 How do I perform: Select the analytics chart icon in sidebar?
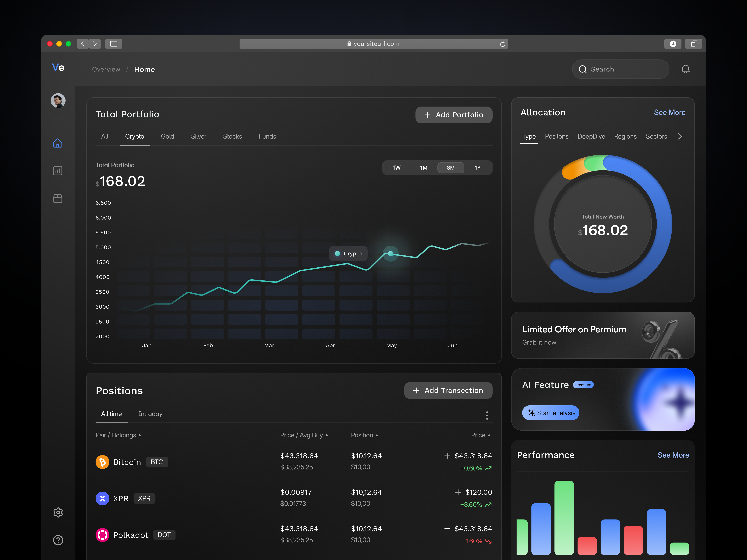[x=58, y=171]
